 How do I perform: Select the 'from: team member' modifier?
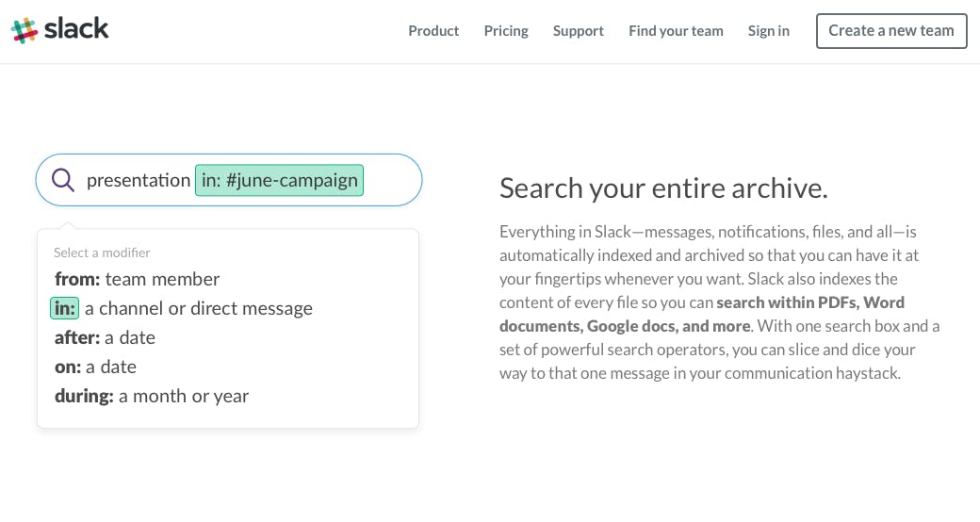138,279
